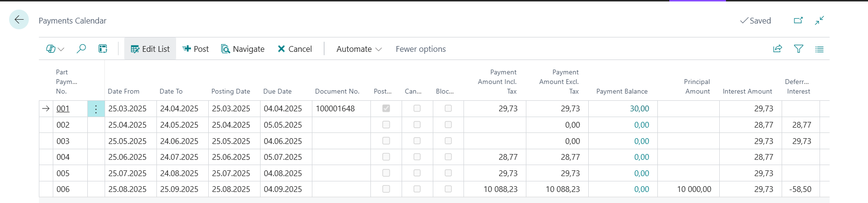
Task: Toggle the list view layout icon
Action: [x=819, y=49]
